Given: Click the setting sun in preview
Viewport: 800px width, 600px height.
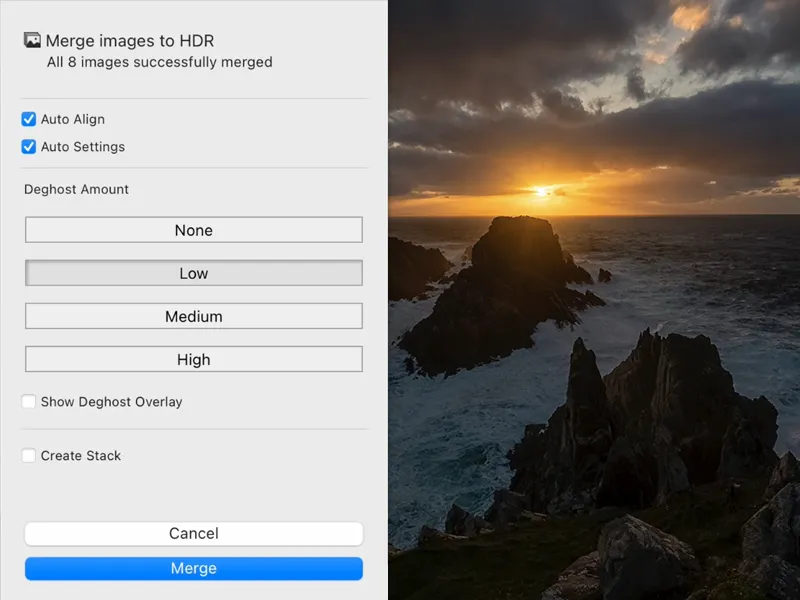Looking at the screenshot, I should point(541,190).
